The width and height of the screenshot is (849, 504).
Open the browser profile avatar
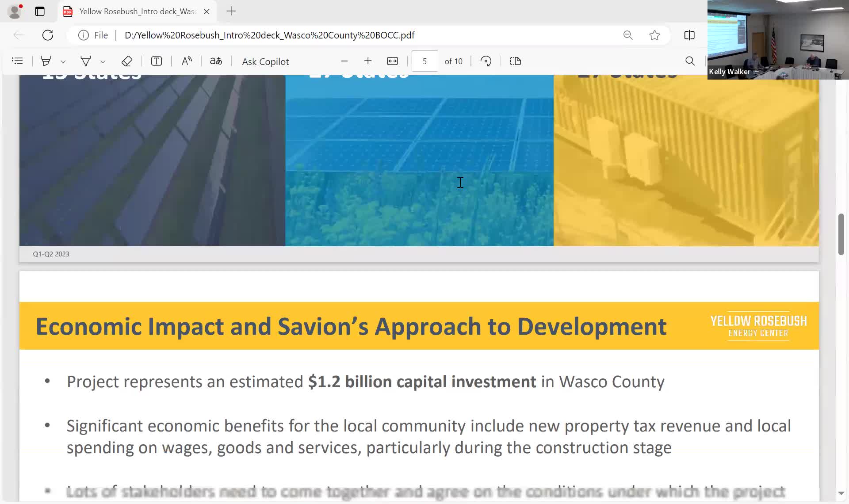point(15,11)
